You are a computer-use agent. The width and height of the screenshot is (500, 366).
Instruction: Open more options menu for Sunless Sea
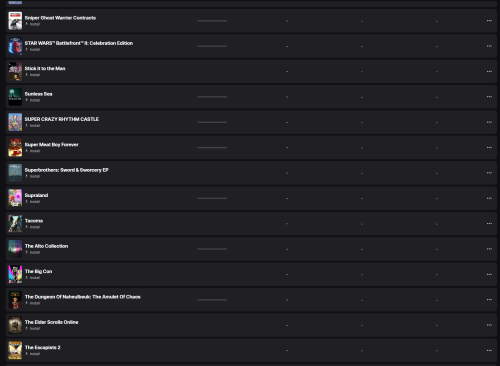pyautogui.click(x=489, y=97)
